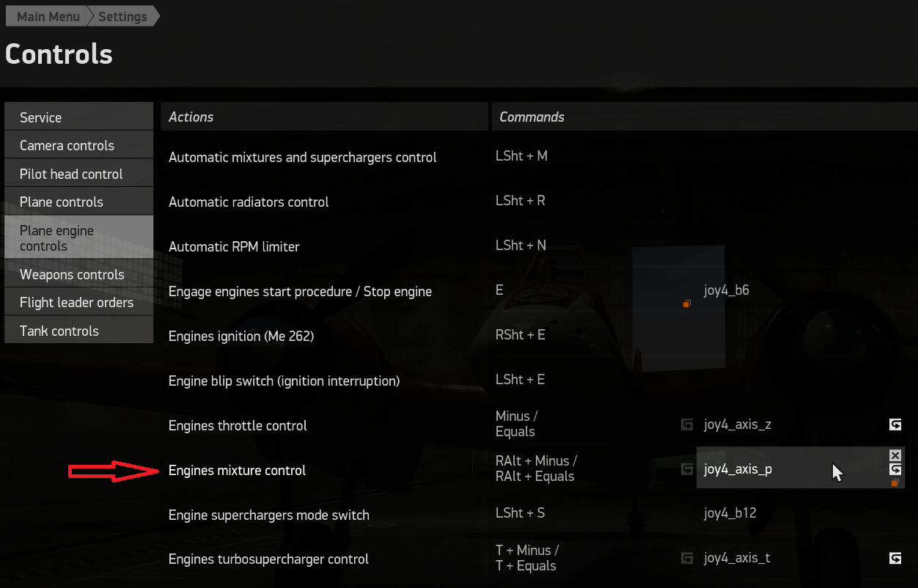Viewport: 918px width, 588px height.
Task: Remove the joy4_axis_p binding with X
Action: point(895,455)
